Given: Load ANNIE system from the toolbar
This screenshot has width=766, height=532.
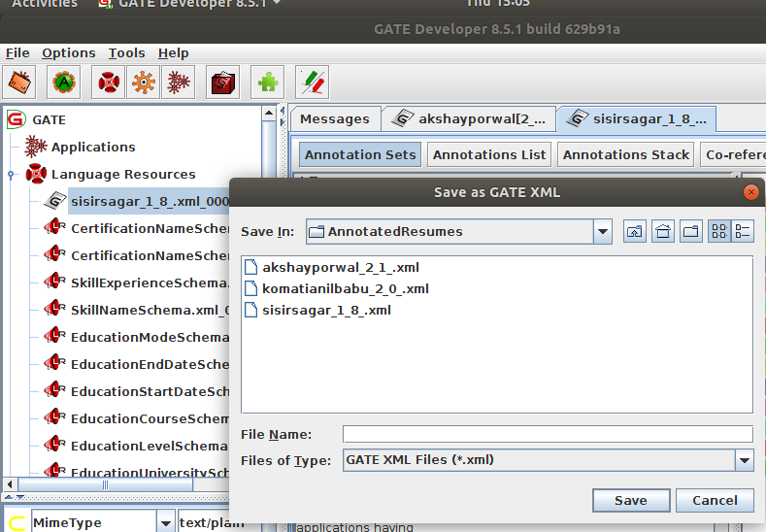Looking at the screenshot, I should point(64,83).
